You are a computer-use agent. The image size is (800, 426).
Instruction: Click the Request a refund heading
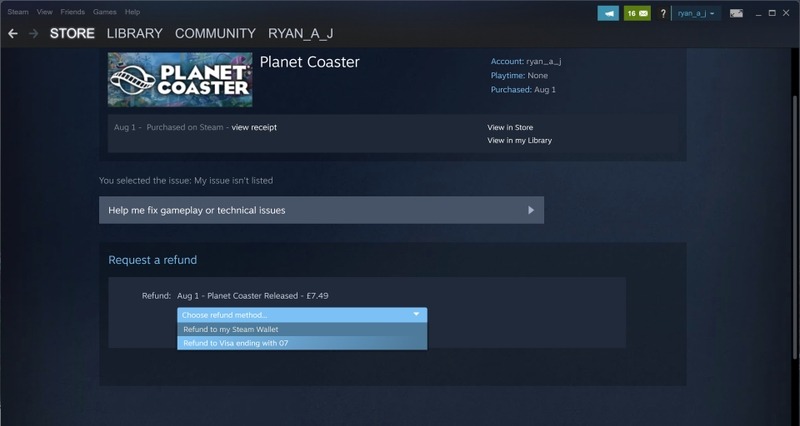click(x=153, y=260)
